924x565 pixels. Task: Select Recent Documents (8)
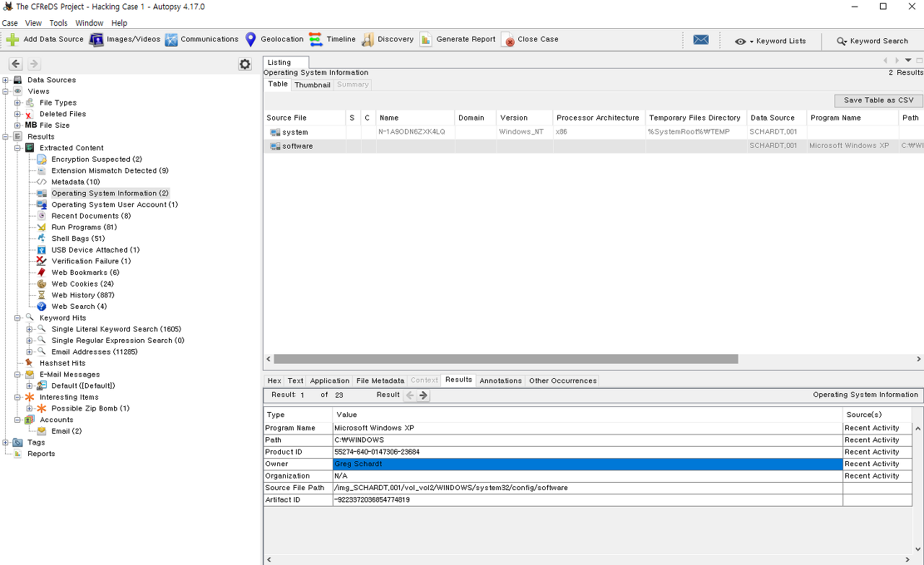(91, 216)
